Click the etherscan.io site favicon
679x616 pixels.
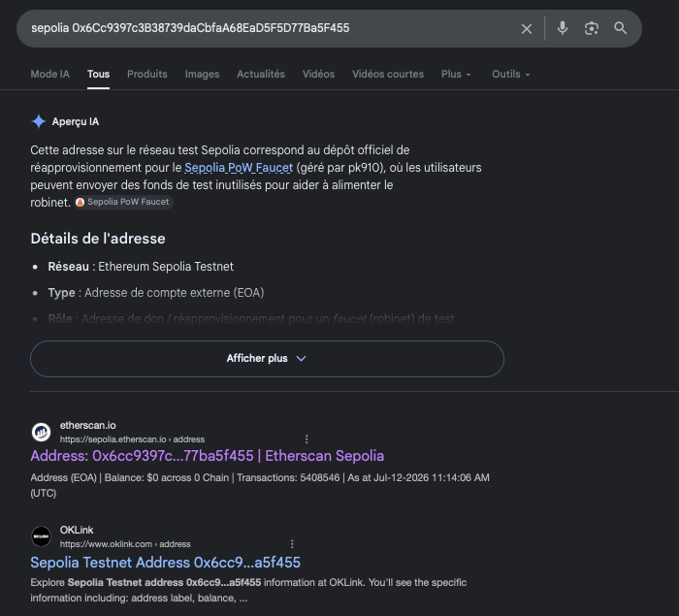tap(41, 432)
